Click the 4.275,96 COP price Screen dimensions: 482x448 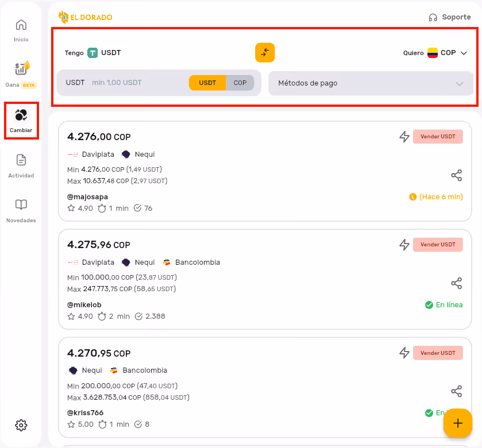coord(99,245)
